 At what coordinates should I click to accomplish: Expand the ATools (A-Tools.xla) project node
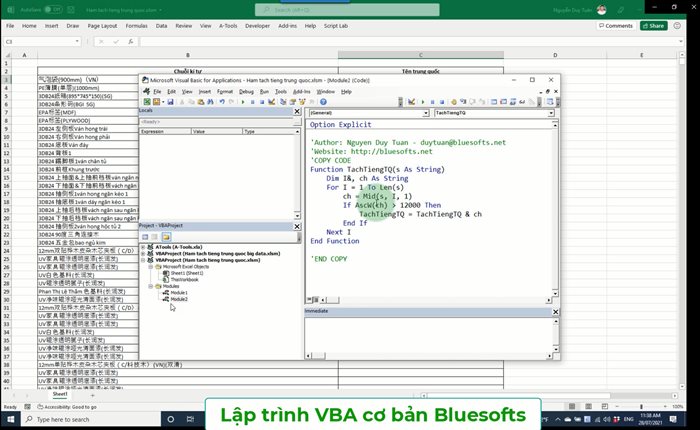[144, 247]
